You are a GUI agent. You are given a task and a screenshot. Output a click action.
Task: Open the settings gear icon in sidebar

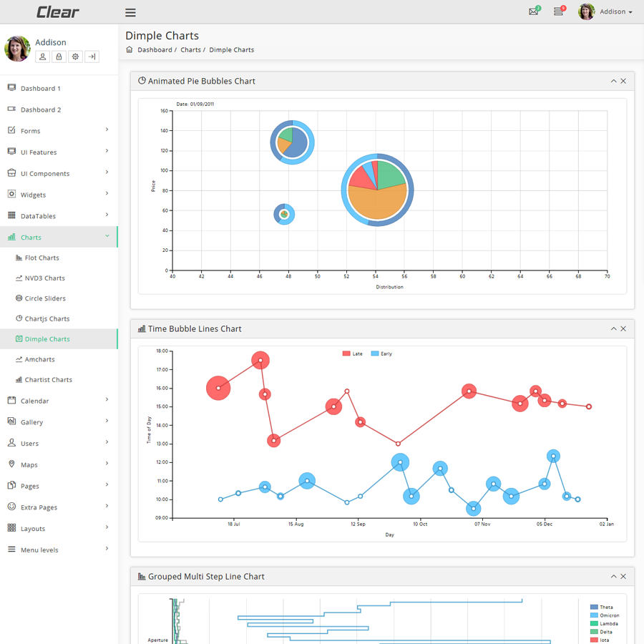[x=75, y=57]
